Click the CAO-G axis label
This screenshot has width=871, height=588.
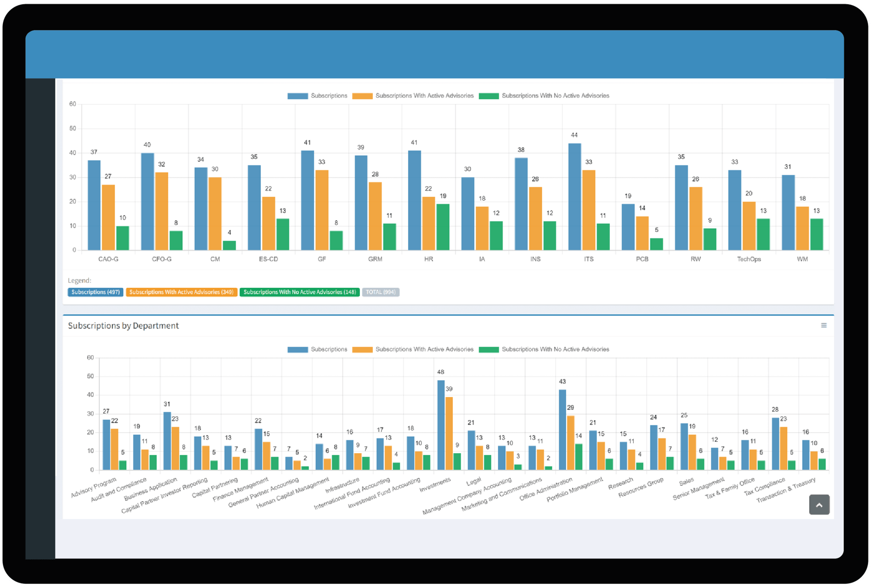click(x=108, y=259)
